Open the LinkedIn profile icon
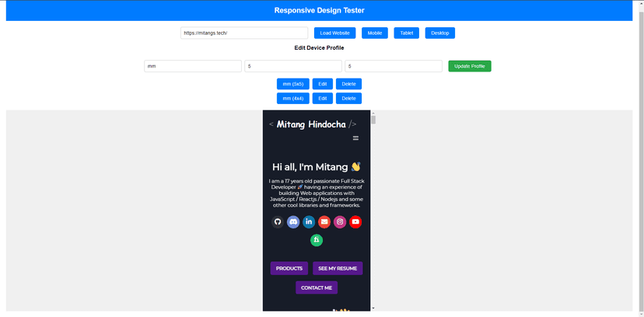Viewport: 644px width, 317px height. coord(309,221)
